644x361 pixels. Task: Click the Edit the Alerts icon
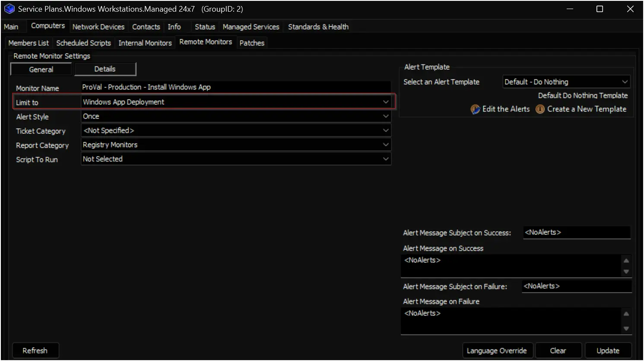click(x=475, y=109)
